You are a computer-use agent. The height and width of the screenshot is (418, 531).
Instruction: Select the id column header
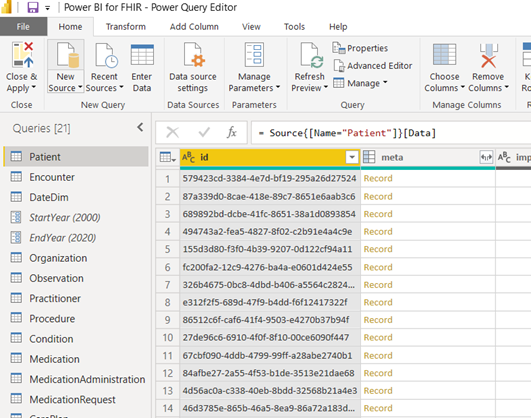pyautogui.click(x=270, y=157)
